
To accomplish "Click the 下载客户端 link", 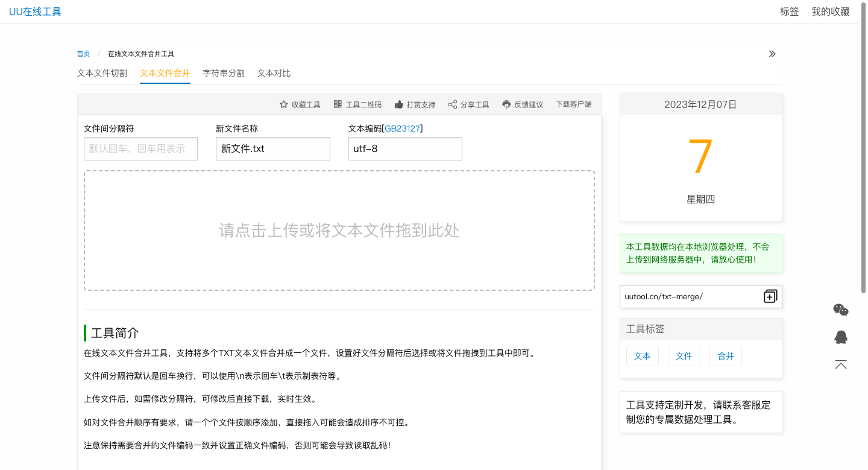I will point(573,104).
